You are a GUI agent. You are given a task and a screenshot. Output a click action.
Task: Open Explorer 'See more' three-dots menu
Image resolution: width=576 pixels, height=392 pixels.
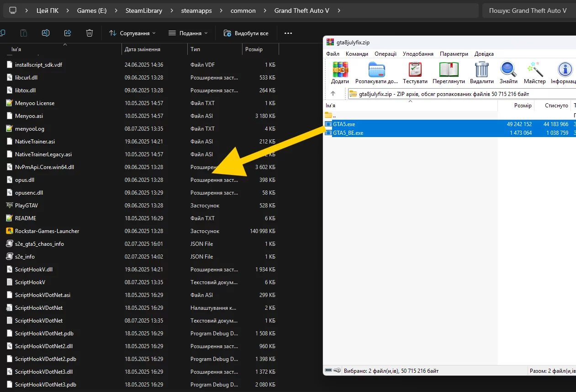pyautogui.click(x=288, y=33)
